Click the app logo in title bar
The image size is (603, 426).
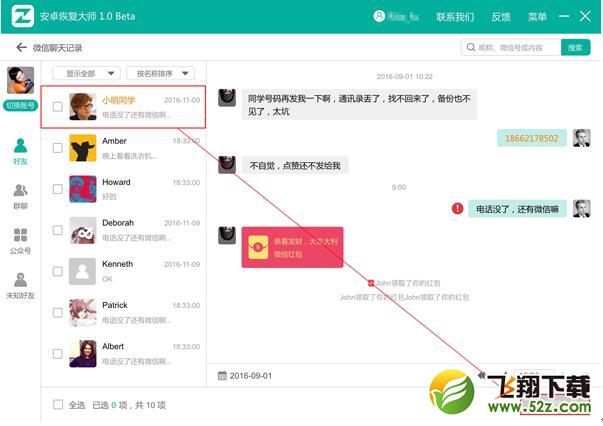(22, 16)
